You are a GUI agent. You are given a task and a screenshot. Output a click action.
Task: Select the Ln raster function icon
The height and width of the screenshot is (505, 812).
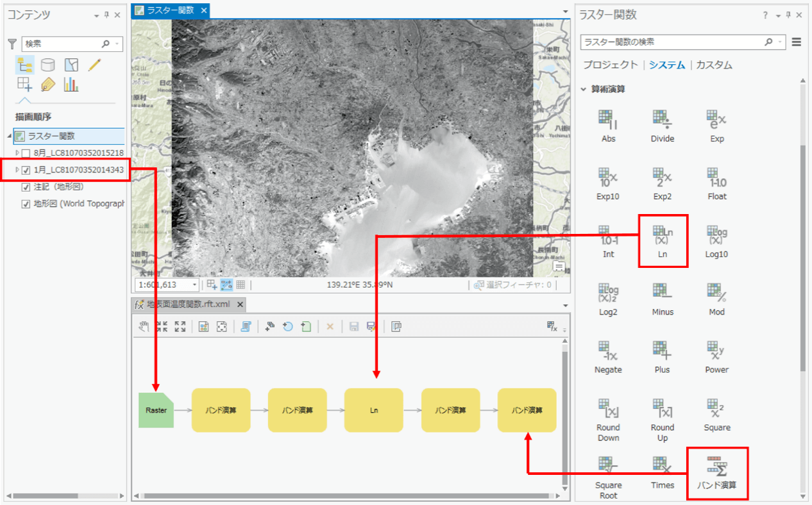[663, 236]
